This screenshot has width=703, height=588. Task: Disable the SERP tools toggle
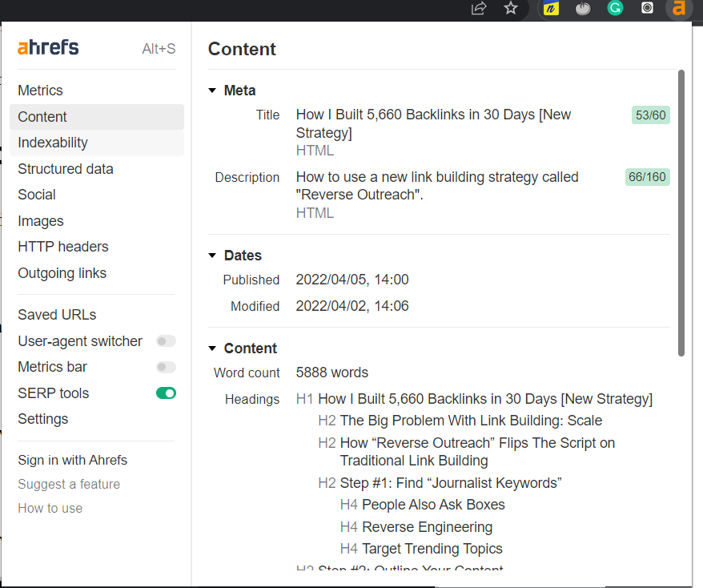166,393
